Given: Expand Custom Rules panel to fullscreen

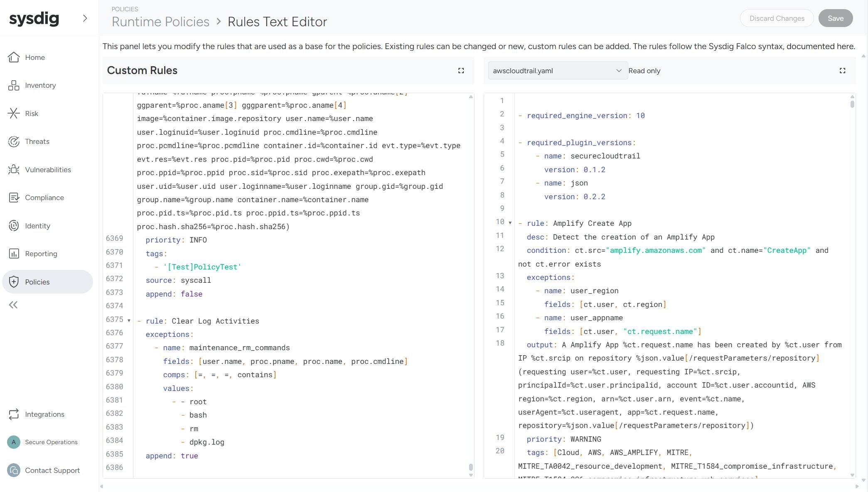Looking at the screenshot, I should coord(461,70).
